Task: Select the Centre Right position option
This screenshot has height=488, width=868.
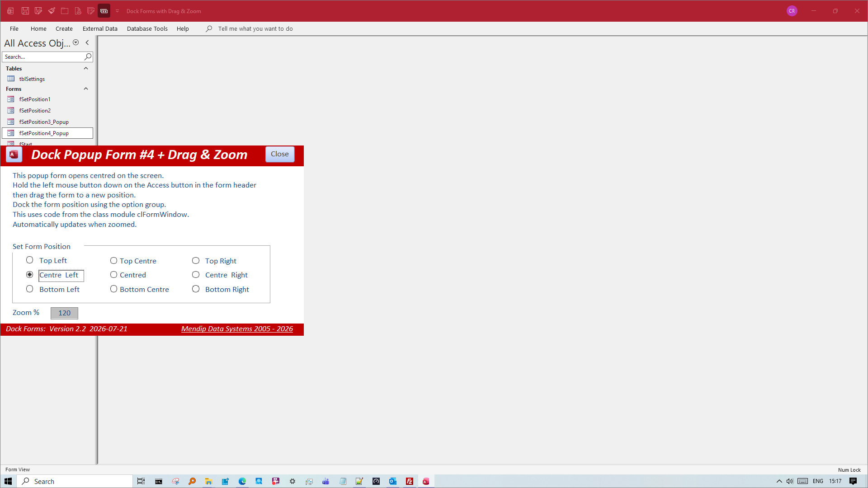Action: click(x=196, y=275)
